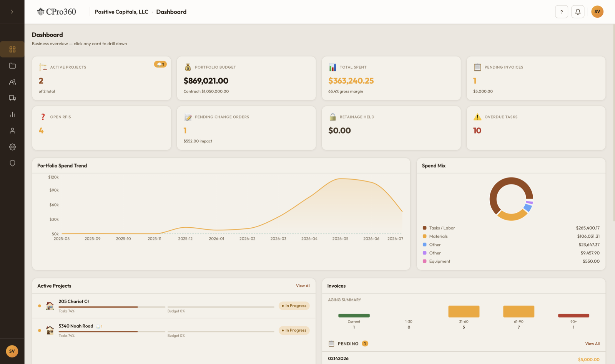Open the Pending Invoices card

(x=536, y=78)
